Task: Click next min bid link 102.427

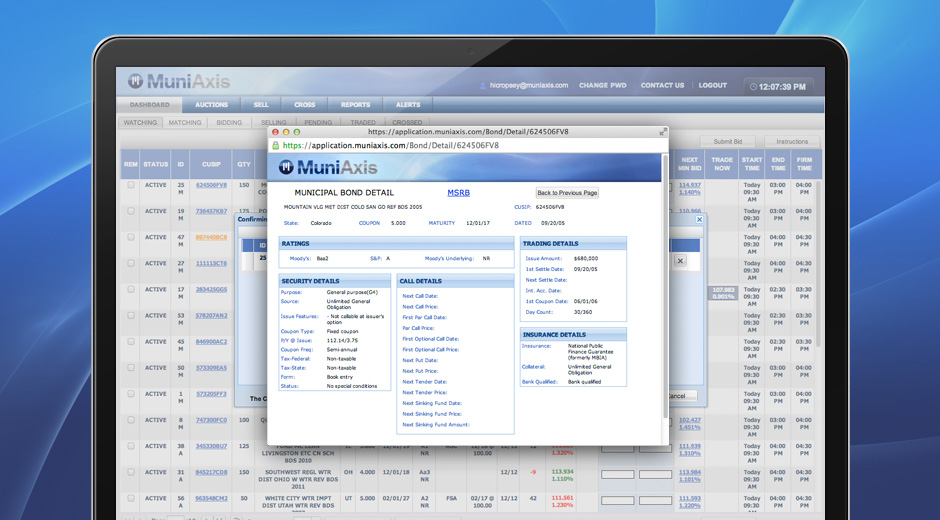Action: (x=689, y=420)
